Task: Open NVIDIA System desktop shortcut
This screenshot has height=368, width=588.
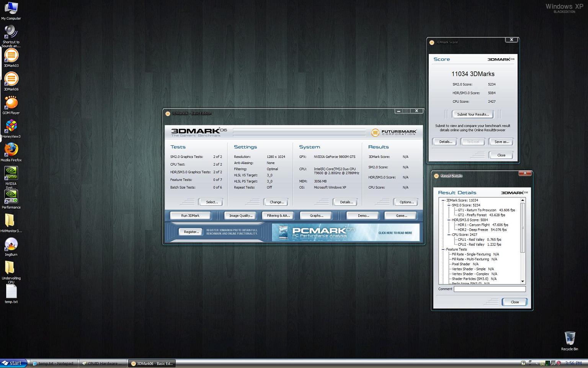Action: pyautogui.click(x=11, y=177)
